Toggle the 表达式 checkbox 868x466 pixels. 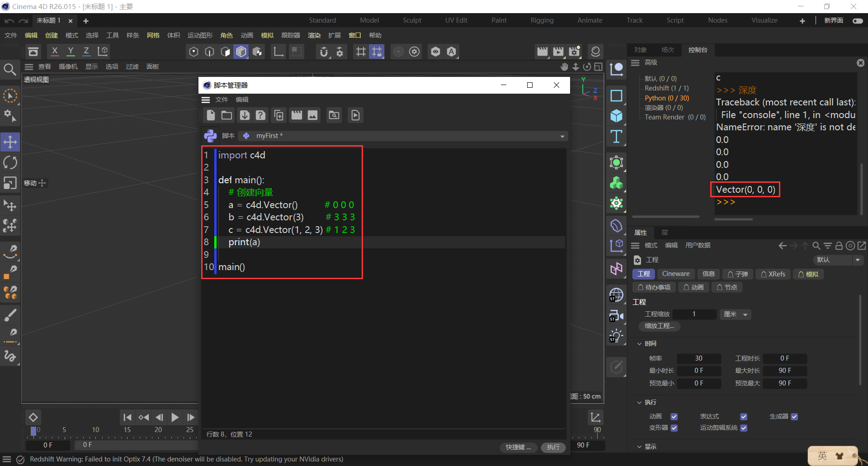(744, 417)
